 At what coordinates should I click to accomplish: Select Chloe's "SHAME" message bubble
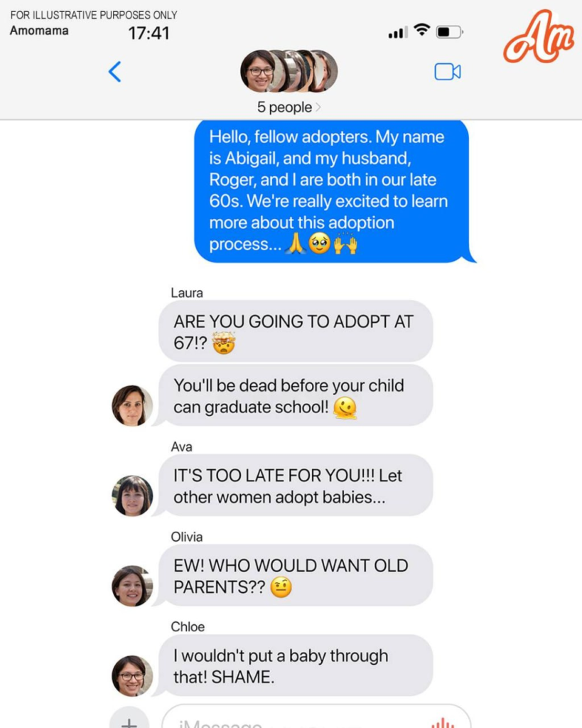click(x=296, y=665)
